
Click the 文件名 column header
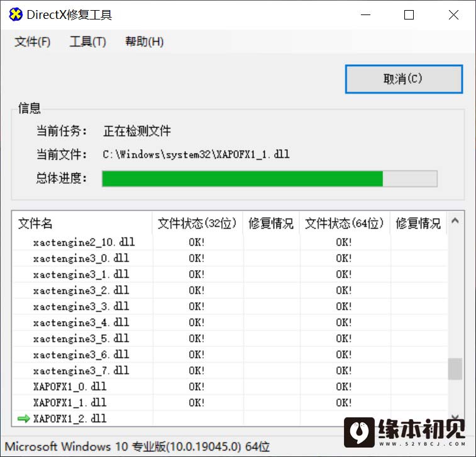pyautogui.click(x=82, y=223)
